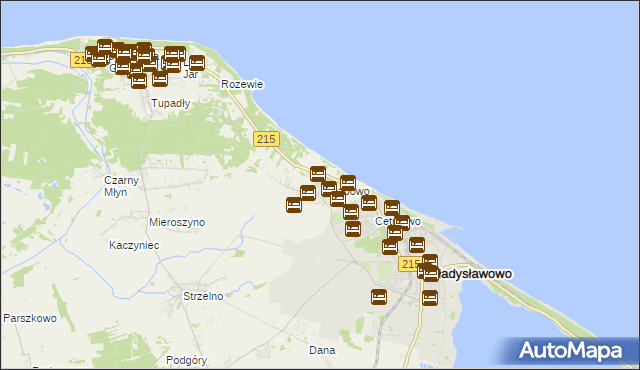This screenshot has width=640, height=370.
Task: Click the Dana place label
Action: (x=322, y=350)
